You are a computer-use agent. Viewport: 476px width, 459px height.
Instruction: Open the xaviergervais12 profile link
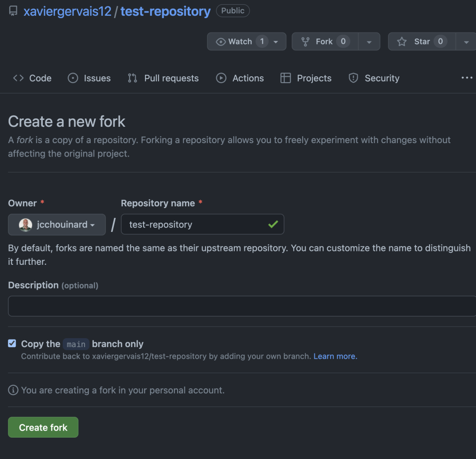click(x=67, y=12)
